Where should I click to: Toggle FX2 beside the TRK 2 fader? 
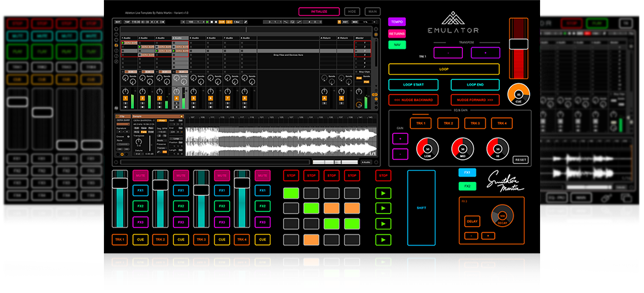coord(181,207)
